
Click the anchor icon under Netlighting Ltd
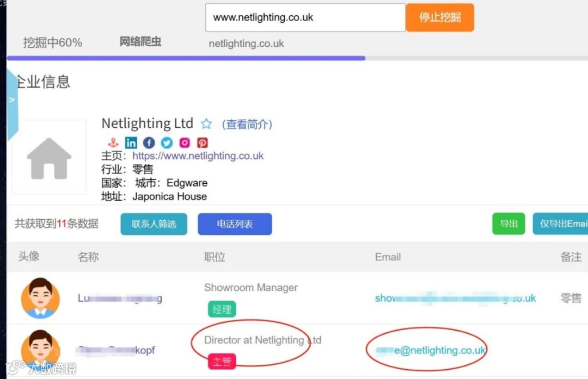click(113, 142)
